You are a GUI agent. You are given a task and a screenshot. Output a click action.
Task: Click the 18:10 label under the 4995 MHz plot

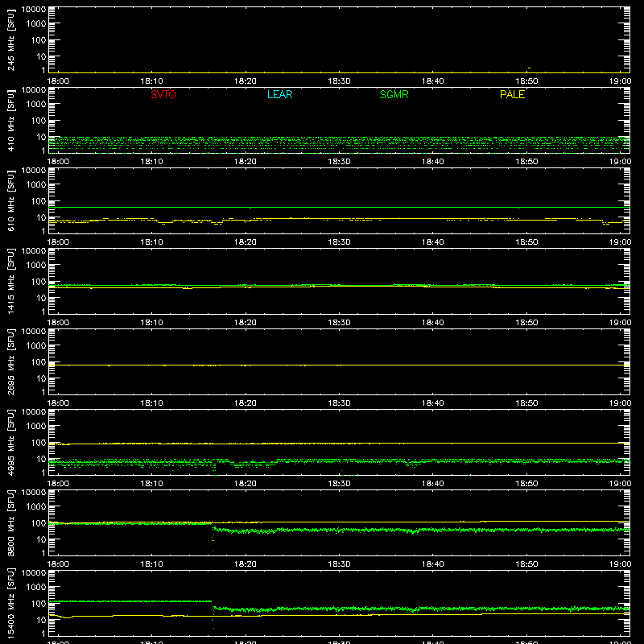coord(152,484)
